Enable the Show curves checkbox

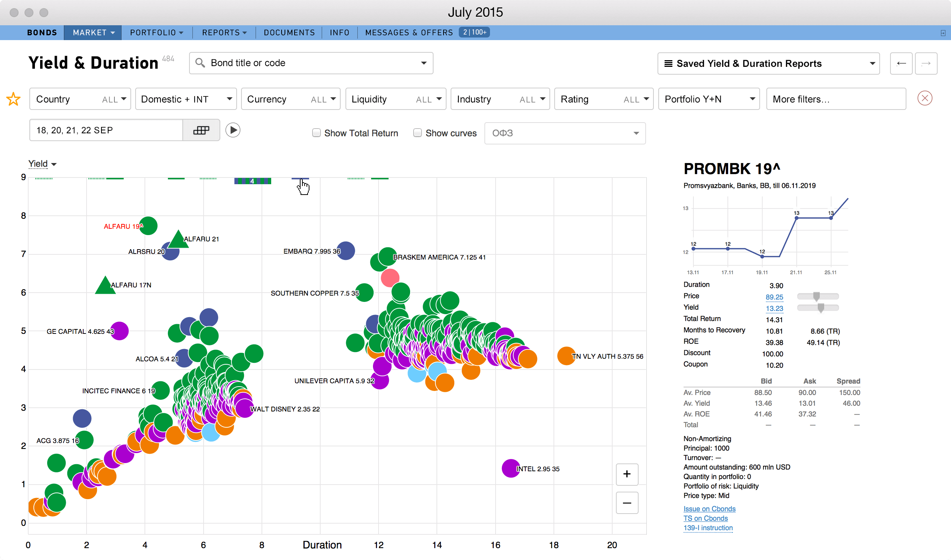[417, 133]
